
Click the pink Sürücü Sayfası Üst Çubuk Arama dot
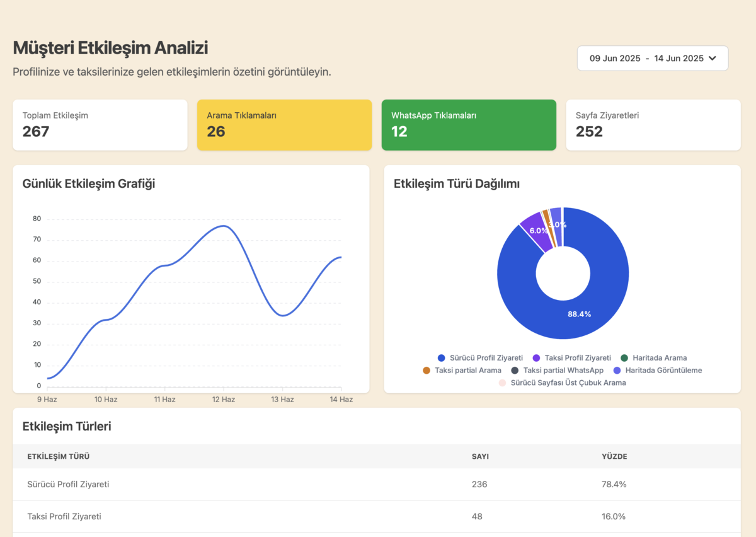pos(502,383)
